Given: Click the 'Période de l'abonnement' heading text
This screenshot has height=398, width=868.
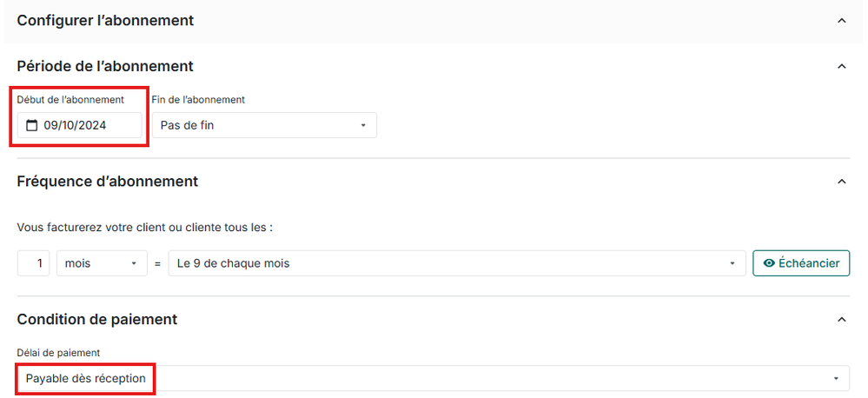Looking at the screenshot, I should [105, 66].
